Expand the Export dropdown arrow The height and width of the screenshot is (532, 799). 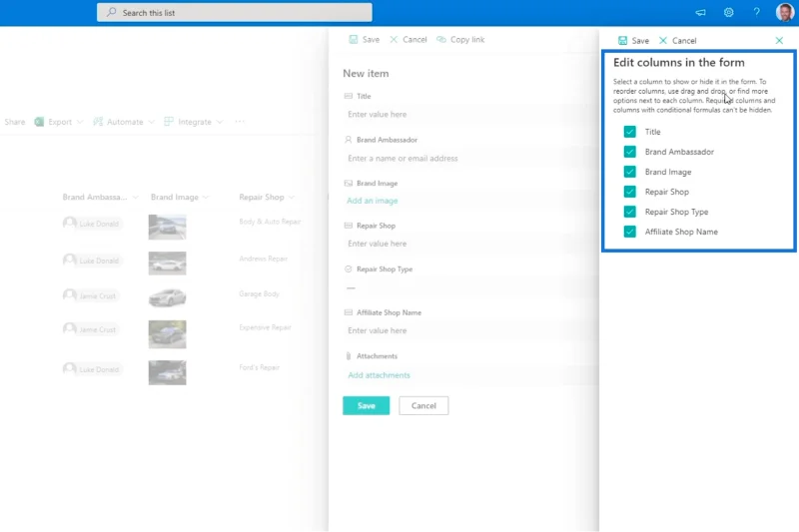click(80, 122)
